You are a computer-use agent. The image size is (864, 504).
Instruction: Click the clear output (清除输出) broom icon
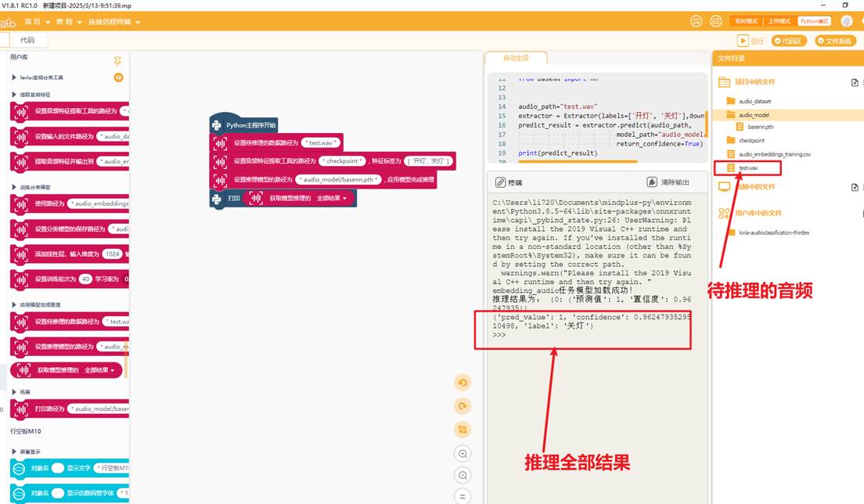coord(652,182)
